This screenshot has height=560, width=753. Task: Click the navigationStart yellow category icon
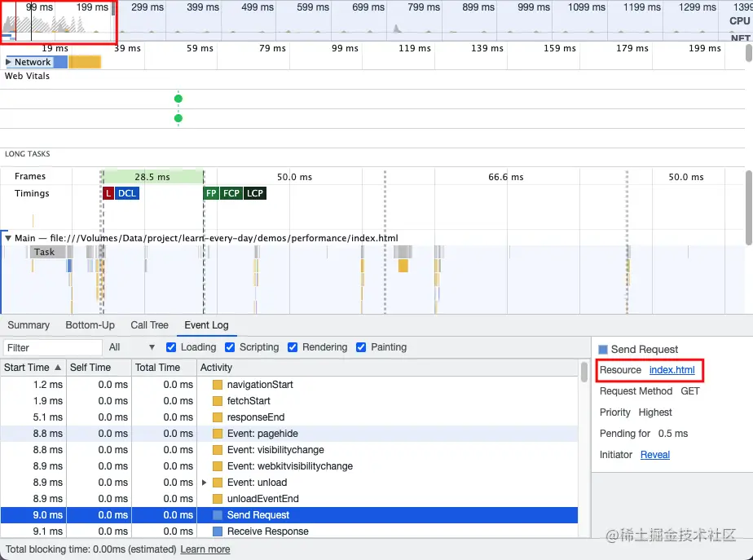pyautogui.click(x=218, y=385)
